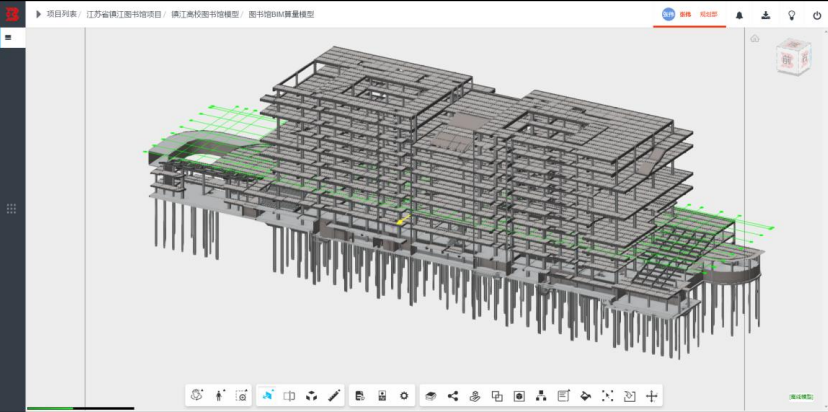828x412 pixels.
Task: Toggle the hamburger menu in sidebar
Action: point(8,38)
